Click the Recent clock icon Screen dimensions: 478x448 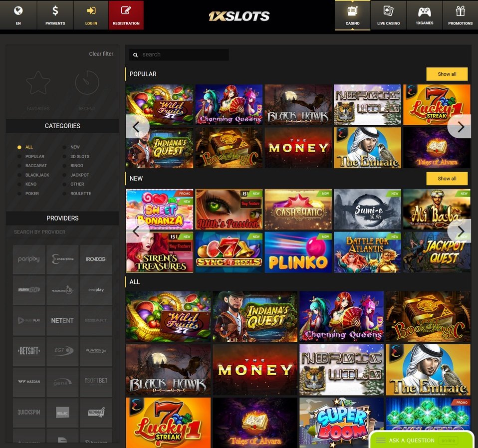(x=87, y=83)
